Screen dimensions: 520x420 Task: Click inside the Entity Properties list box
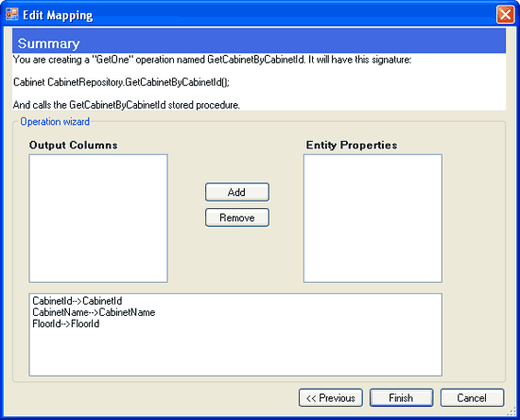tap(373, 219)
